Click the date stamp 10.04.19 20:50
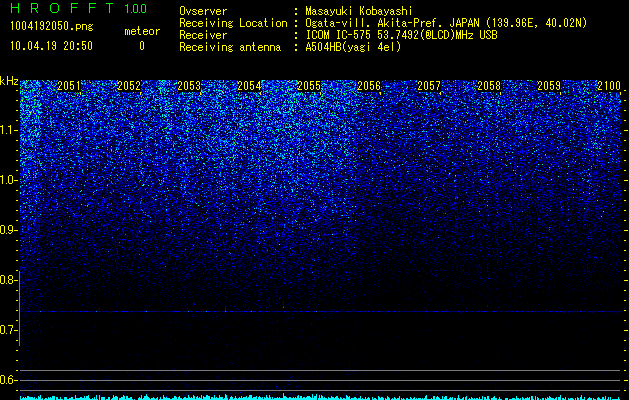The width and height of the screenshot is (629, 400). click(51, 46)
